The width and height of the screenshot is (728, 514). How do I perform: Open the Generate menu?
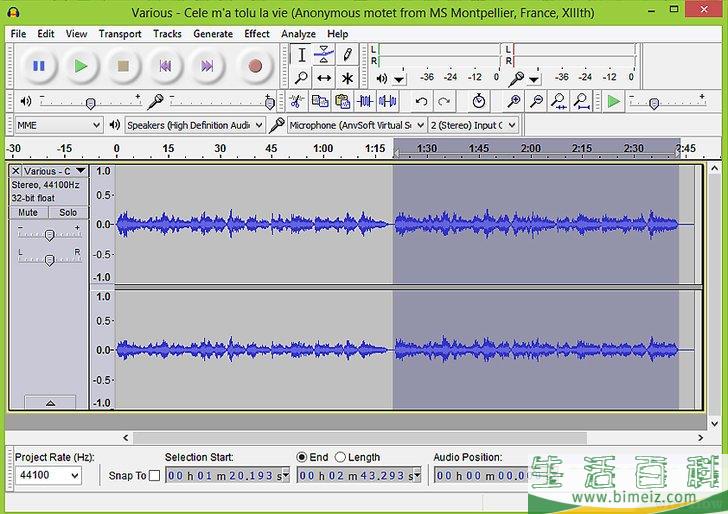tap(213, 34)
